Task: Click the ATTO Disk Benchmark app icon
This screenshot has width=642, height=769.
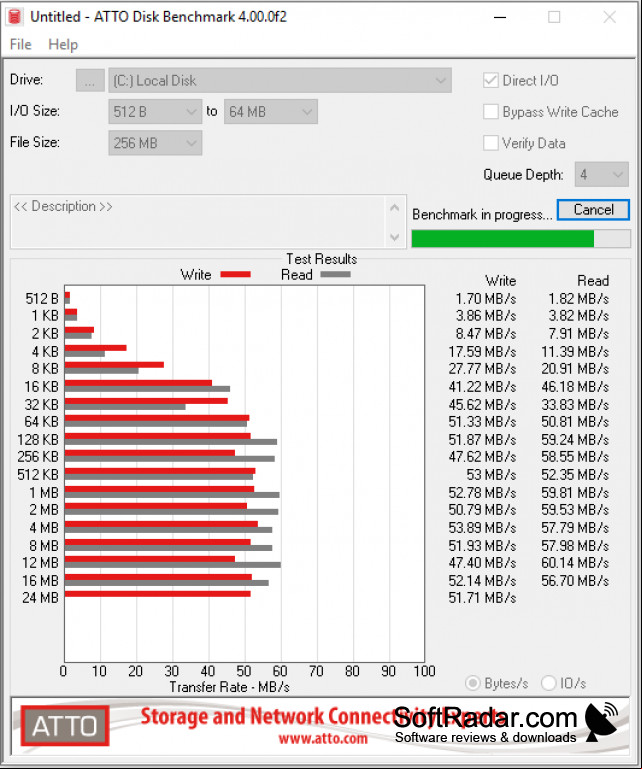Action: coord(15,17)
